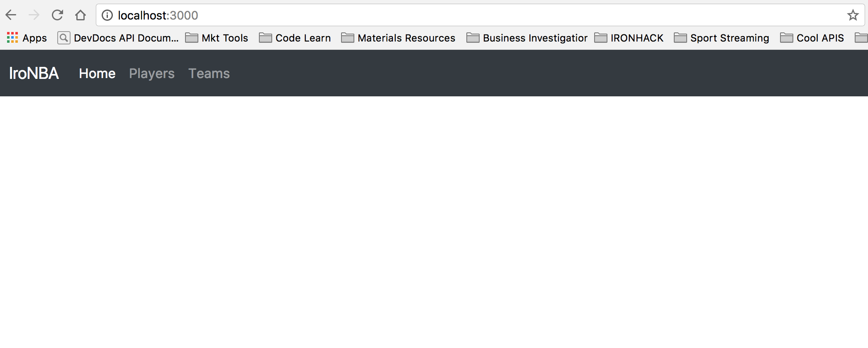Open Business Investigation bookmark folder
Viewport: 868px width, 348px height.
[x=527, y=38]
